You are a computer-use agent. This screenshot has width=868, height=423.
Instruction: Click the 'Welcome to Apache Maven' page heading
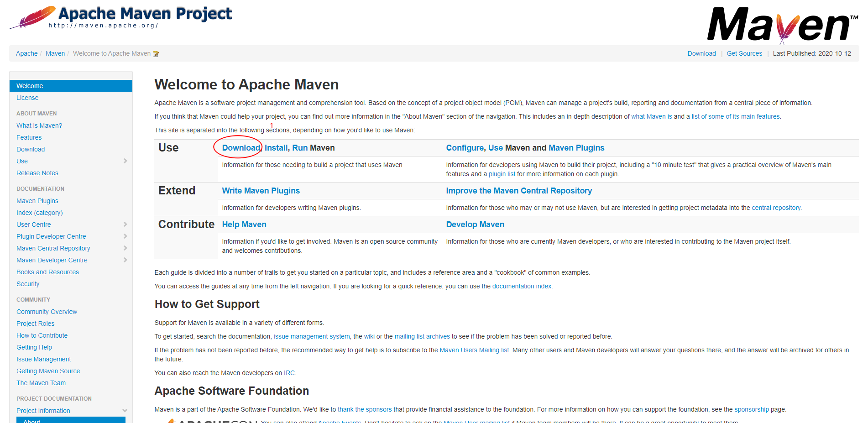[246, 84]
